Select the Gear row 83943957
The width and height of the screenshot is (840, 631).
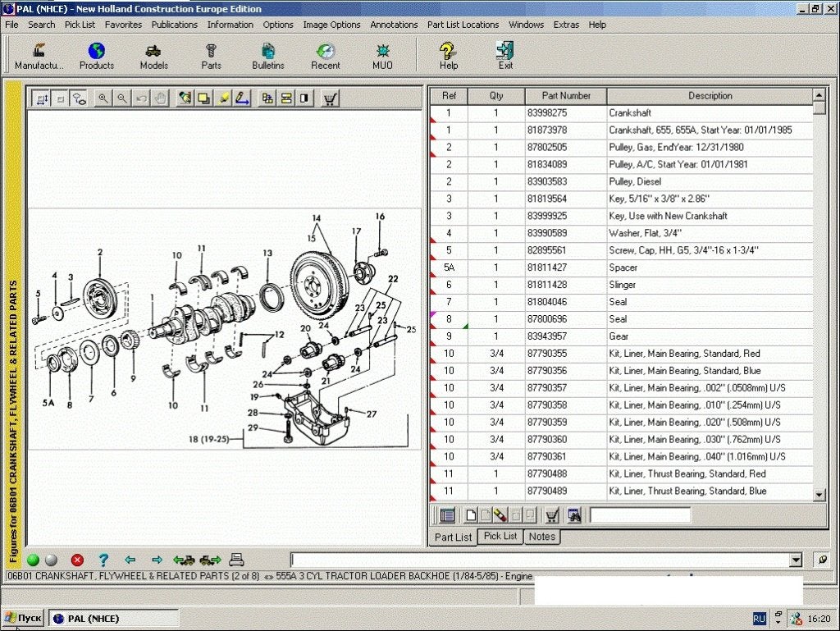pos(622,336)
